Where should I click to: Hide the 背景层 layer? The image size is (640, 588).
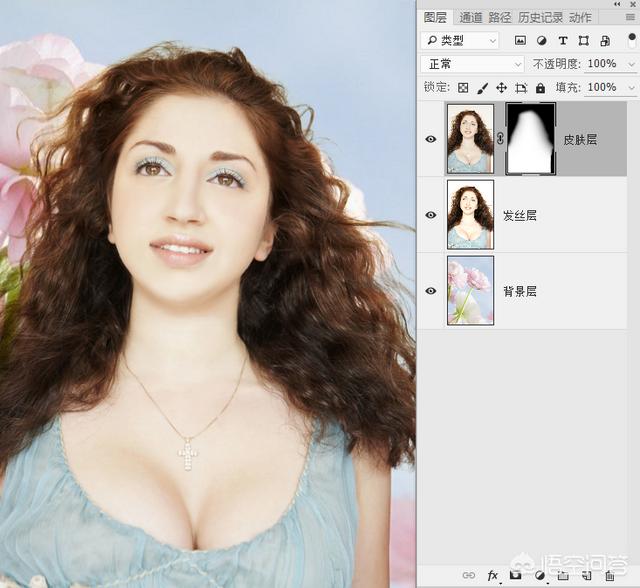point(431,291)
